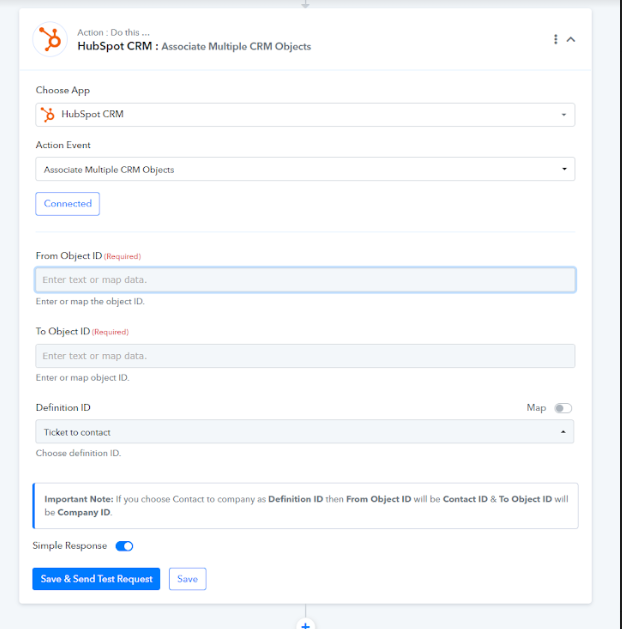Click the HubSpot CRM action title
622x629 pixels.
point(194,47)
